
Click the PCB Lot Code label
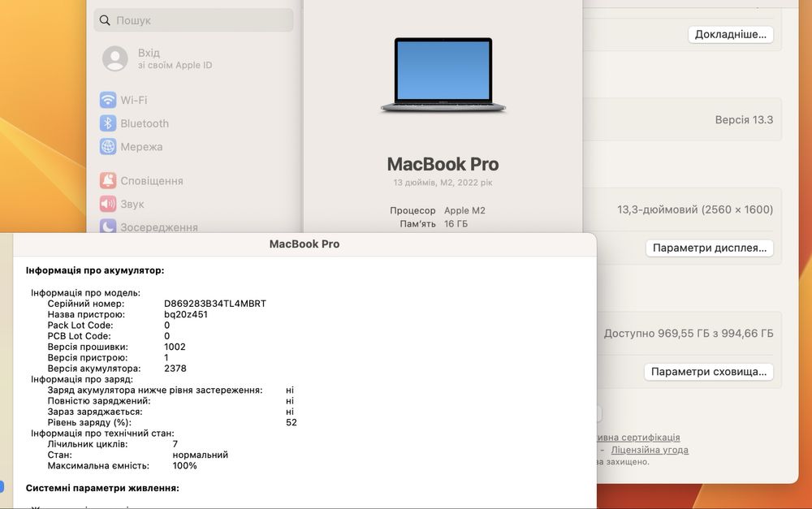click(80, 336)
